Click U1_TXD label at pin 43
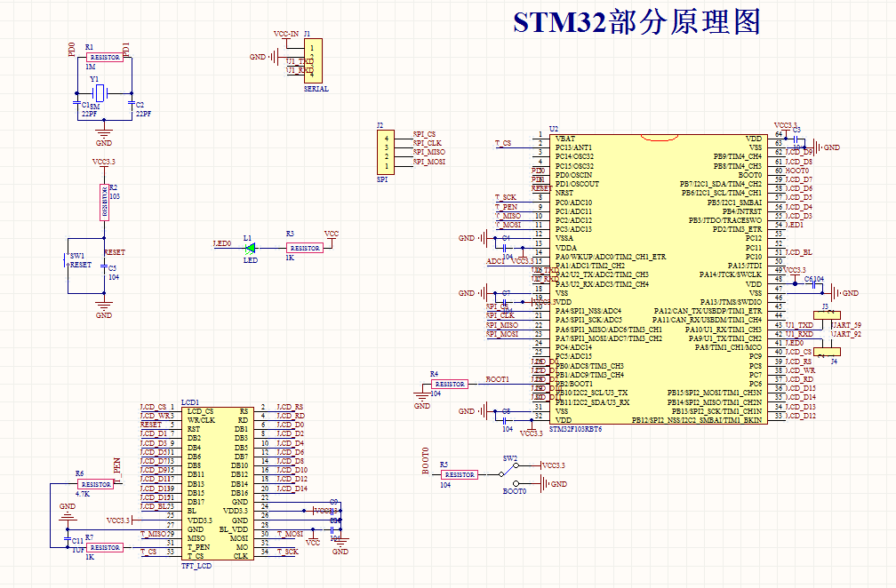 (x=799, y=325)
